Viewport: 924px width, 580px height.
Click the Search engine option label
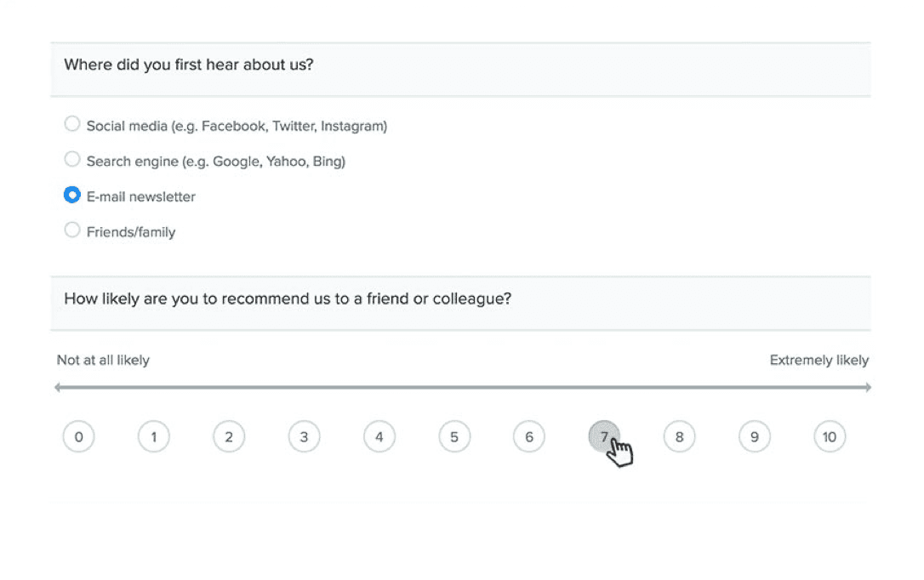click(x=215, y=162)
